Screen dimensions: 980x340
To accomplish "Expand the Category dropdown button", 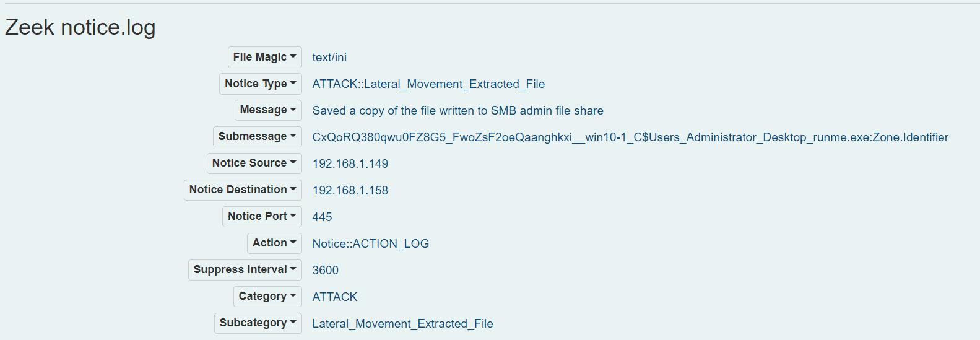I will (x=267, y=297).
